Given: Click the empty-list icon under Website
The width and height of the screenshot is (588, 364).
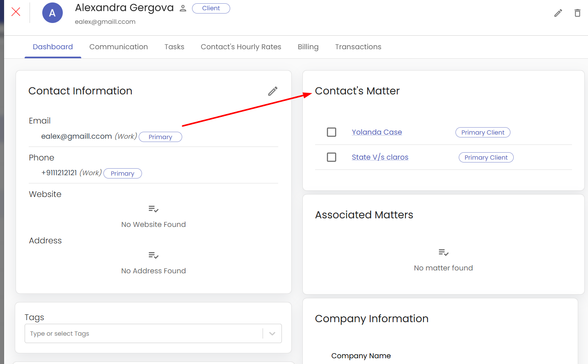Looking at the screenshot, I should tap(153, 209).
